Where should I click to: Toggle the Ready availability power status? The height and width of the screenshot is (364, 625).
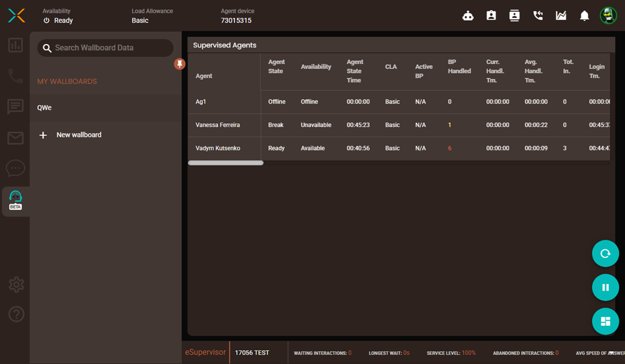58,20
